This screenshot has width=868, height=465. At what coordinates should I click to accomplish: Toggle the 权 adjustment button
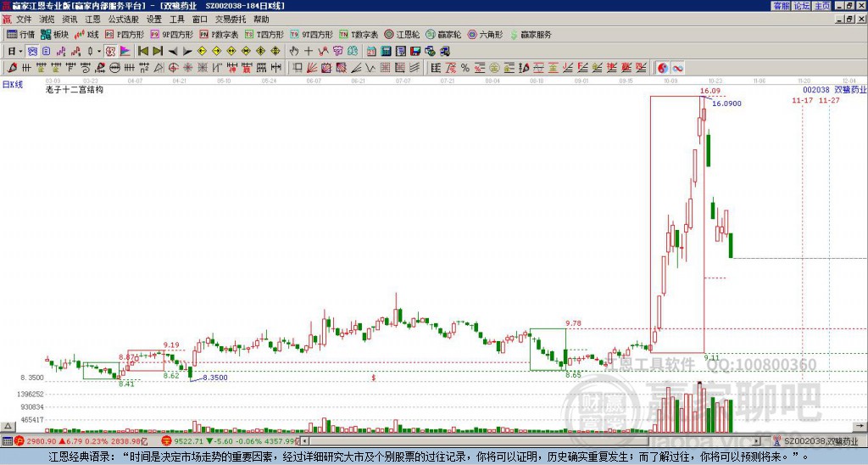point(111,52)
